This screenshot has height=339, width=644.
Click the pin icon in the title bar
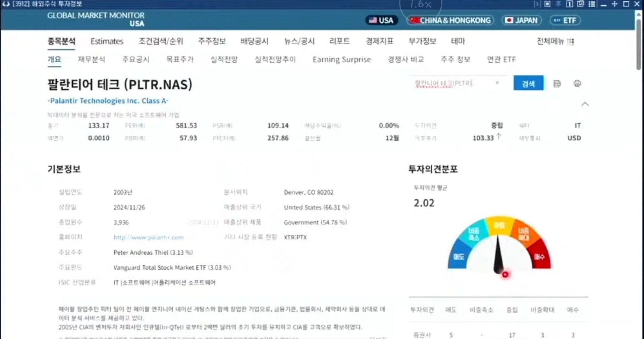coord(558,4)
